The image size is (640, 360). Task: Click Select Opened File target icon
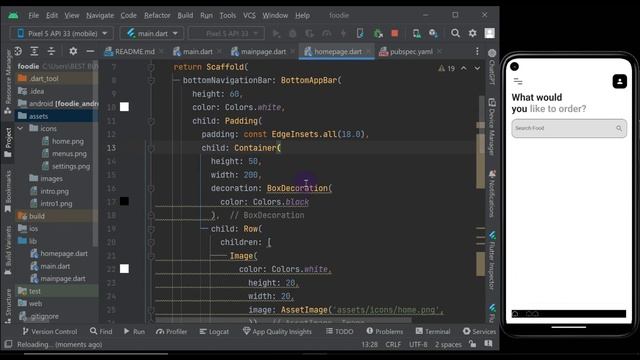coord(18,51)
